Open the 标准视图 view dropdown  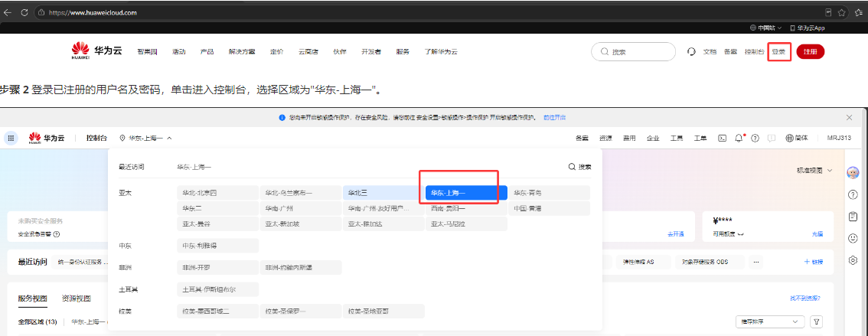tap(814, 171)
